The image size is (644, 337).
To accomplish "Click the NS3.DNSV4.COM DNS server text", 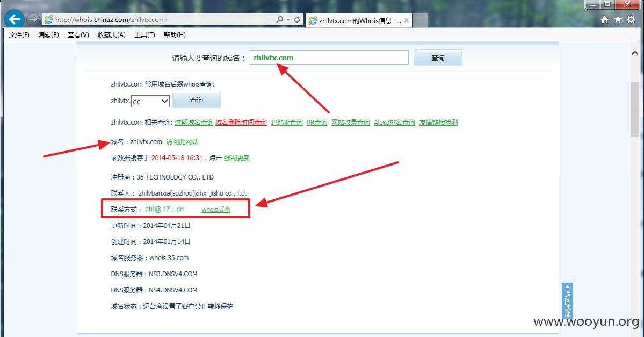I will 173,274.
